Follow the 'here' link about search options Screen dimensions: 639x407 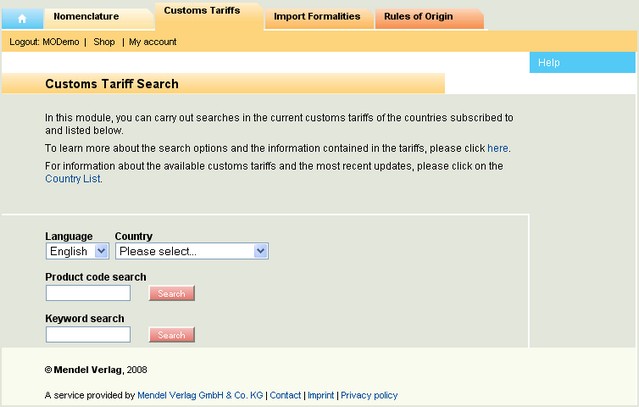(498, 148)
